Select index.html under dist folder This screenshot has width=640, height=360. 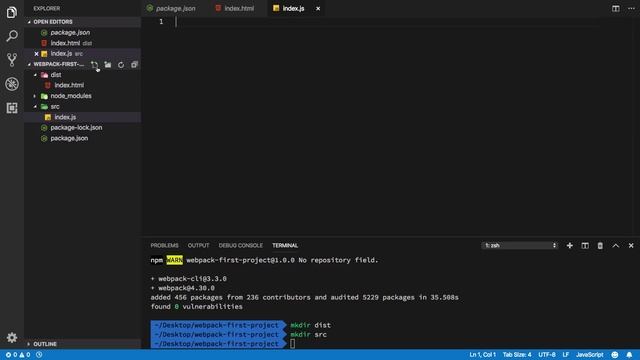click(83, 85)
